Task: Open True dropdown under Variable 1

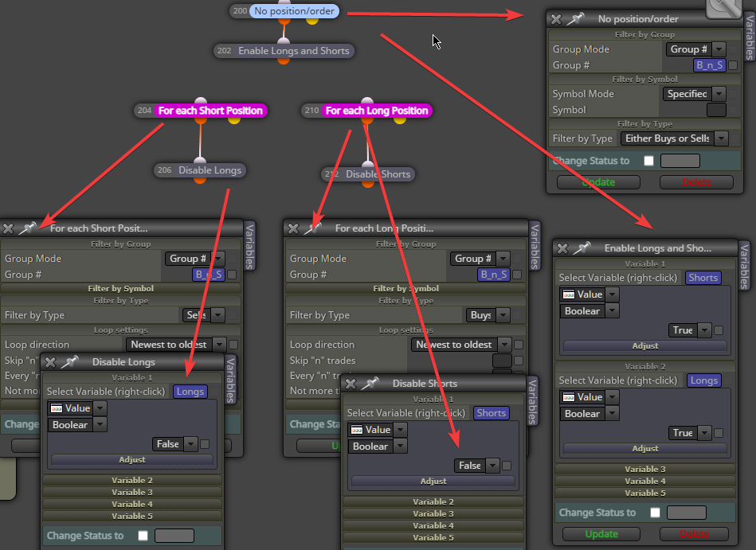Action: pos(690,330)
